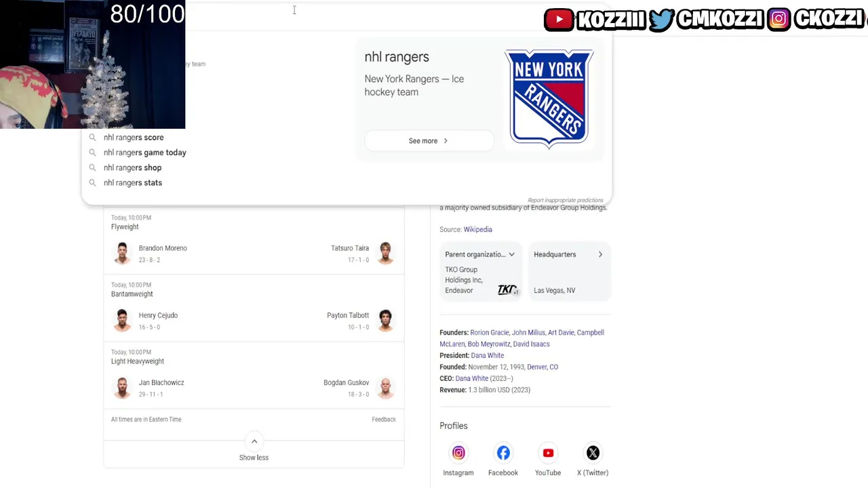Click fighter name Tatsuro Taira
This screenshot has height=488, width=868.
point(350,248)
